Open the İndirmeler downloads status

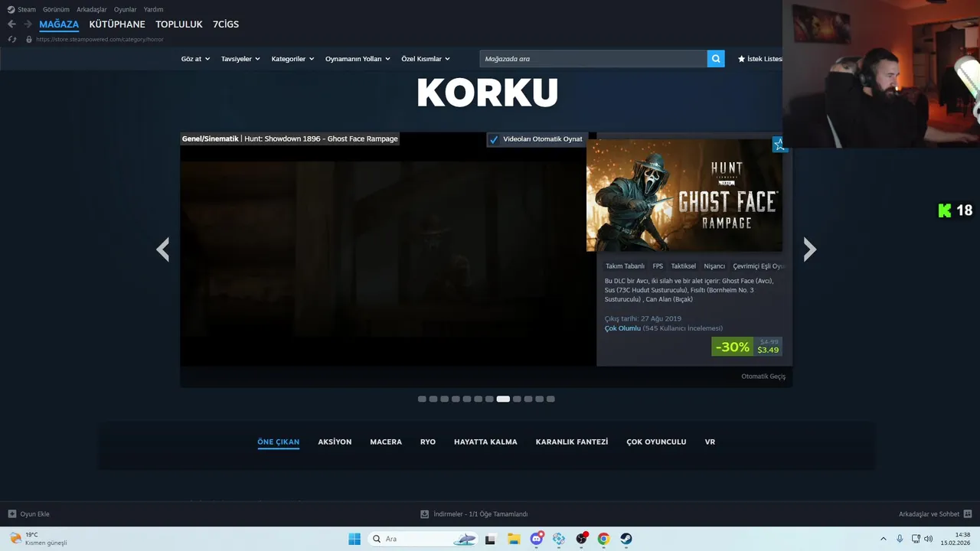point(474,514)
